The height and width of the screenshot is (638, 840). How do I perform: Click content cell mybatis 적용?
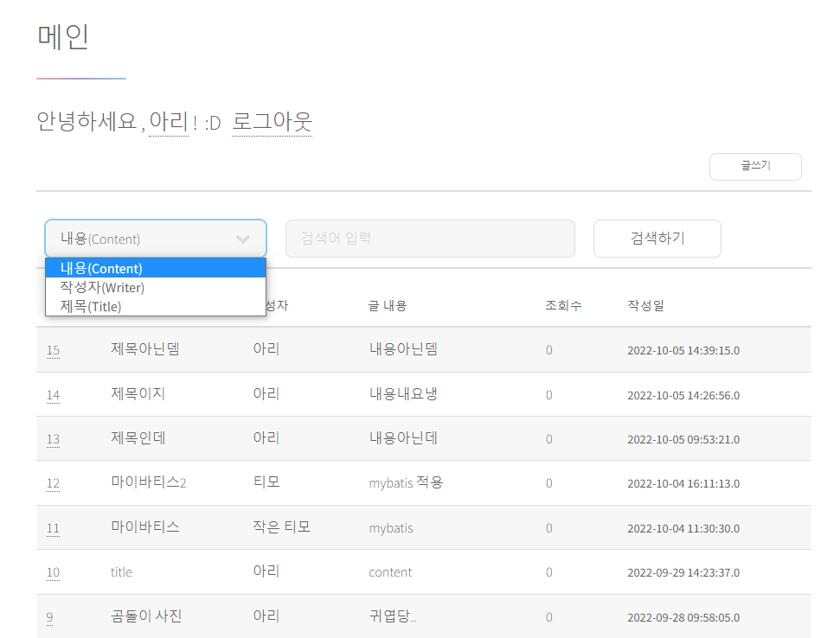[406, 482]
